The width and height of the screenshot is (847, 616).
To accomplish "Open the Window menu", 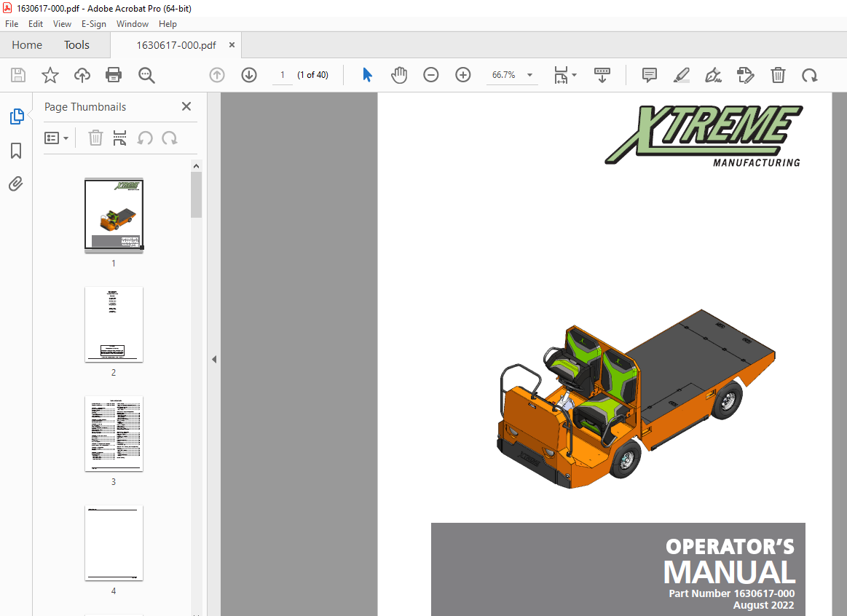I will click(133, 24).
